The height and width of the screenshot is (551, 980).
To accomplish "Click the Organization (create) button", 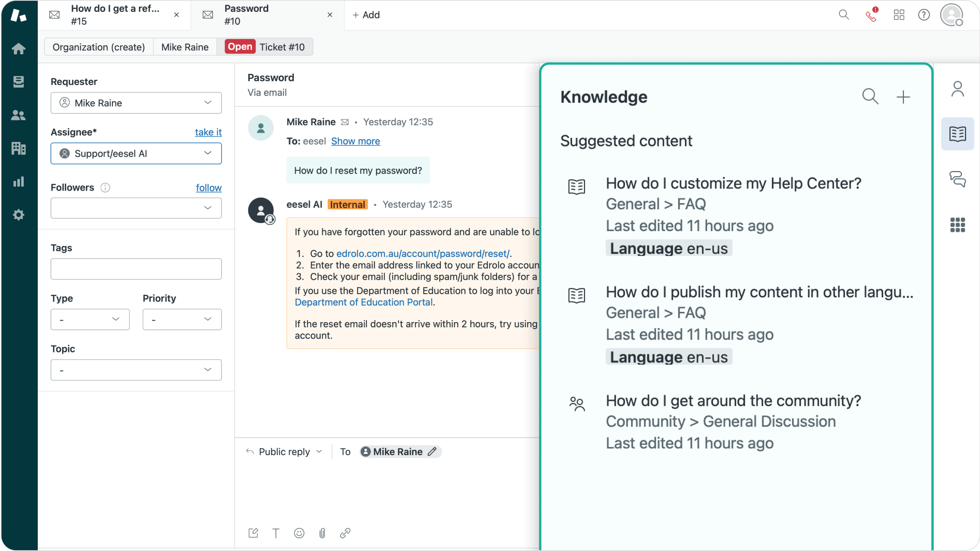I will pos(99,46).
